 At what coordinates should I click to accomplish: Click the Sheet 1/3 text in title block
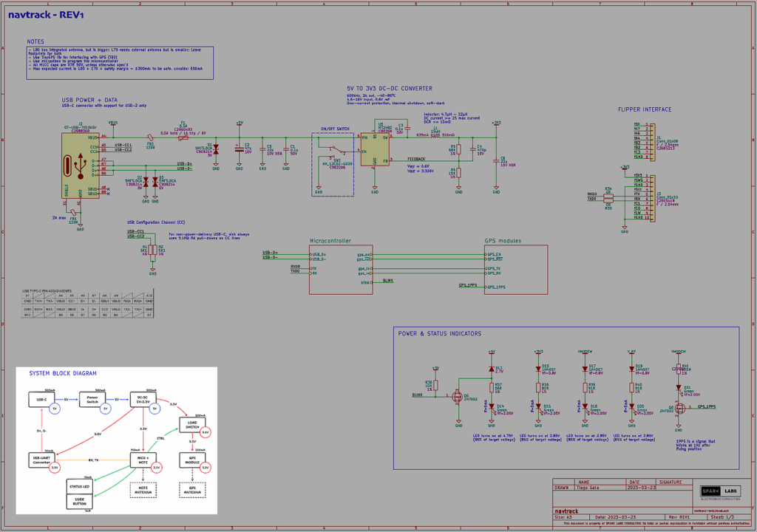tap(722, 517)
